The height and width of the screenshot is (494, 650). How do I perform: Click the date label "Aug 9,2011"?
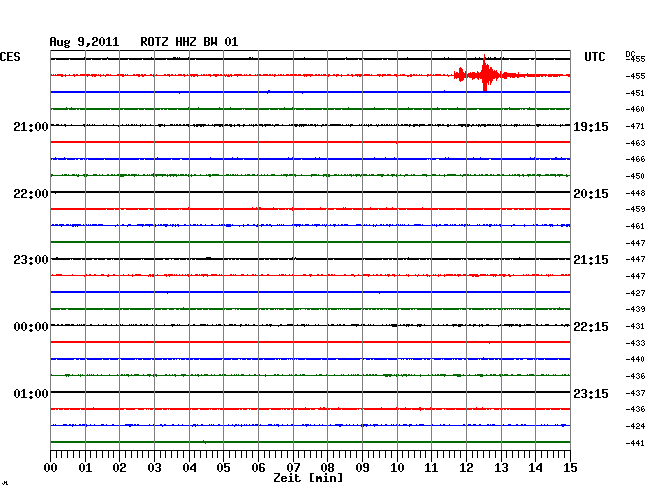[x=84, y=42]
